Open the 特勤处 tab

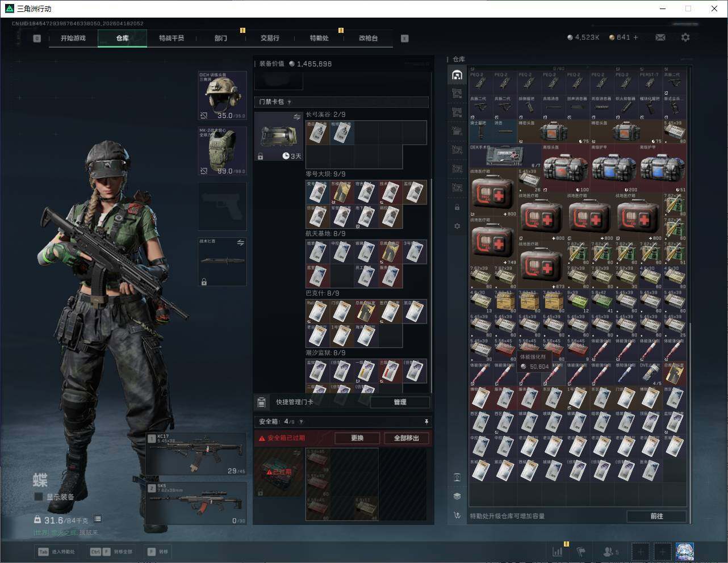319,38
